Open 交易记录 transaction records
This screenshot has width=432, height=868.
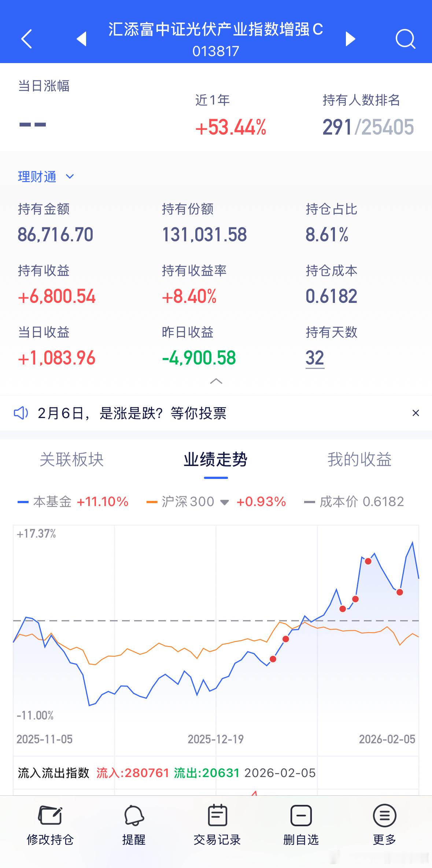[217, 825]
